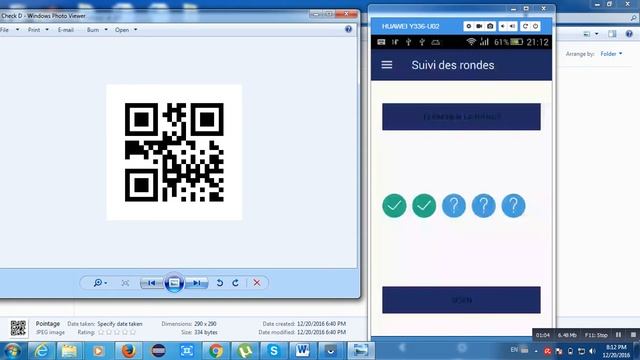Viewport: 640px width, 360px height.
Task: Open the zoom magnifier control in Photo Viewer
Action: point(100,283)
